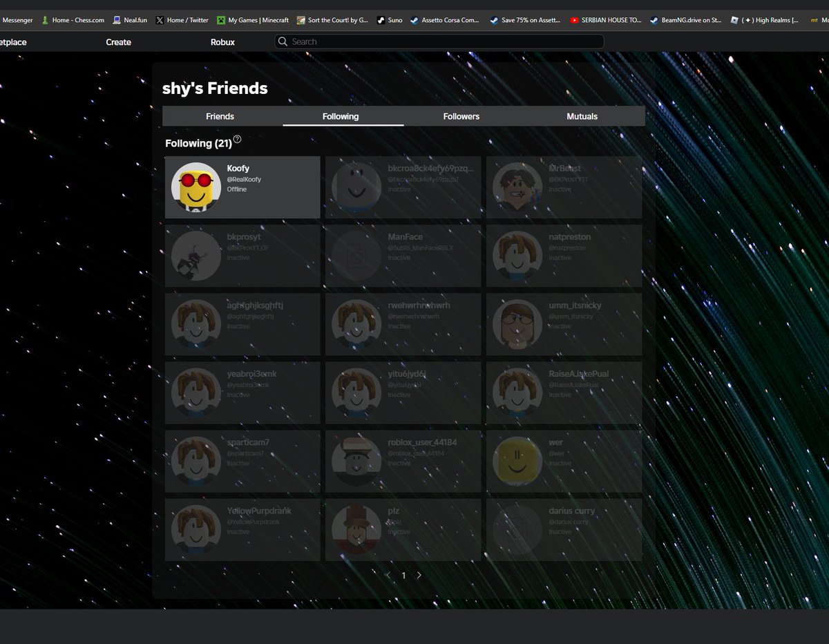This screenshot has width=829, height=644.
Task: Open the High Realms bookmark
Action: 765,20
